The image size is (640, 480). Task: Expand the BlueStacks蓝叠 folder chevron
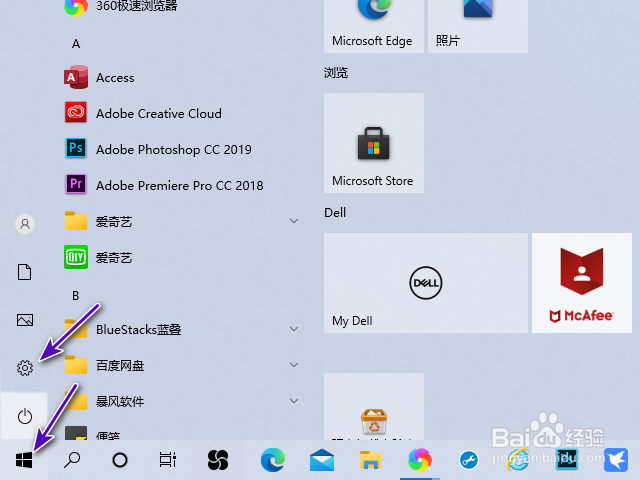pos(294,329)
